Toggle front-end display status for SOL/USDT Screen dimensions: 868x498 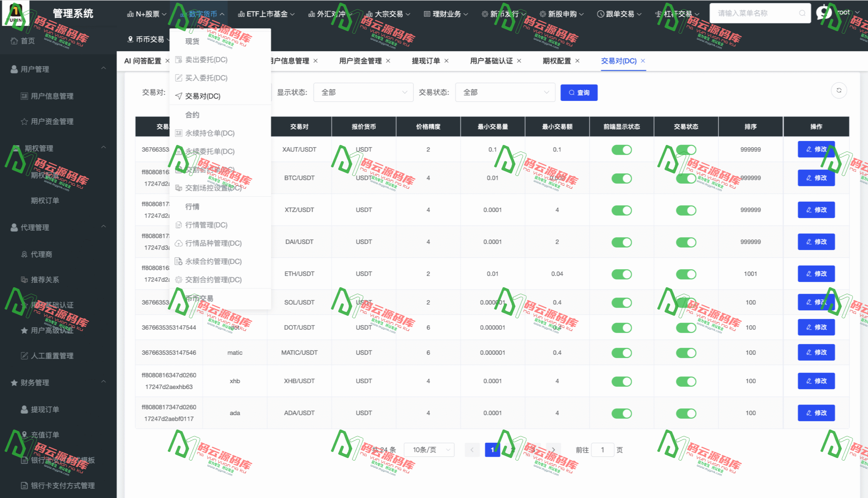(622, 302)
